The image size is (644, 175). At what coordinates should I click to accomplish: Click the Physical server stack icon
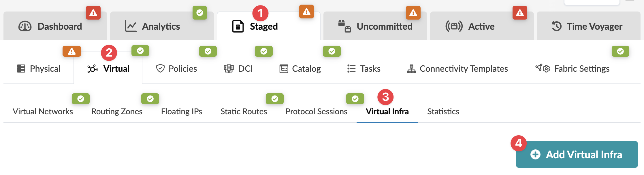pos(21,69)
